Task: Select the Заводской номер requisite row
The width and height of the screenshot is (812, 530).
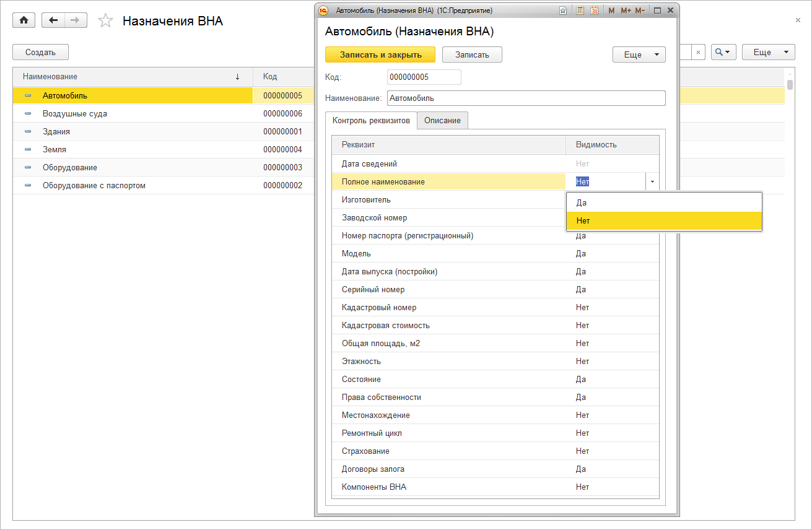Action: point(449,218)
